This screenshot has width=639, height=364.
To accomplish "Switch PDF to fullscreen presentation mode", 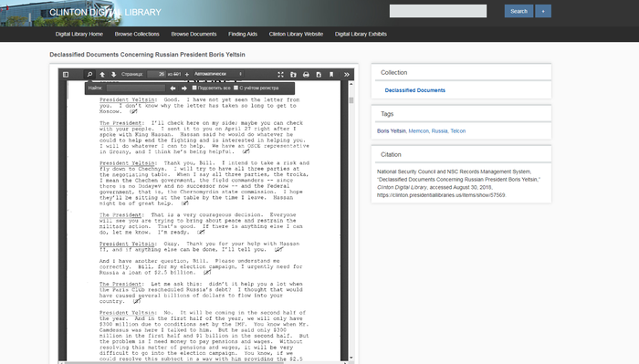I will pos(280,74).
